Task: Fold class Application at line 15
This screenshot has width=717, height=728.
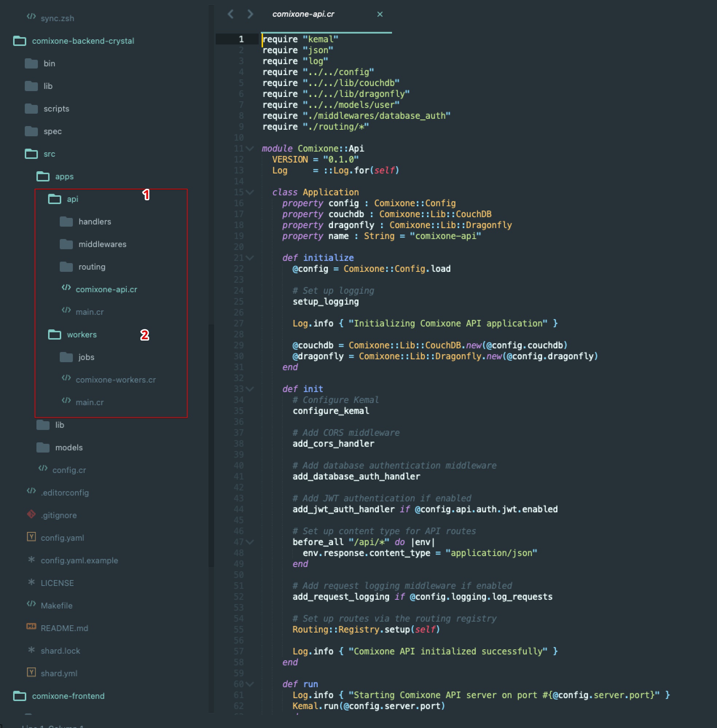Action: 250,192
